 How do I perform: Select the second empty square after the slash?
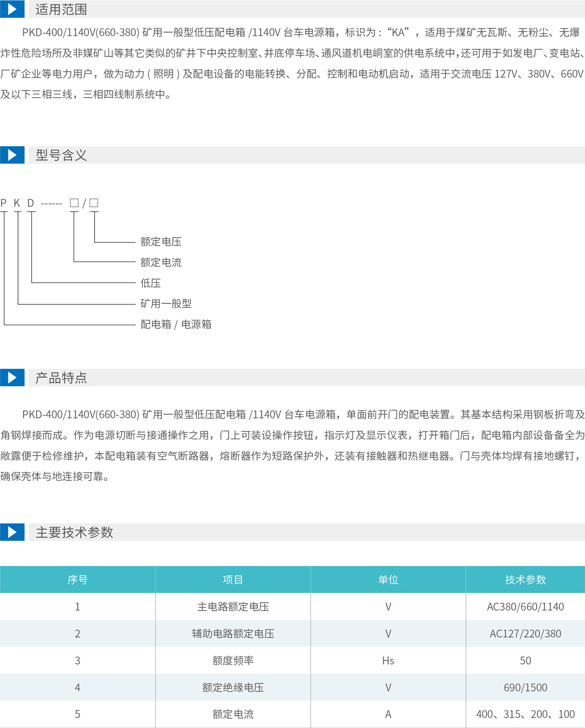[x=94, y=203]
